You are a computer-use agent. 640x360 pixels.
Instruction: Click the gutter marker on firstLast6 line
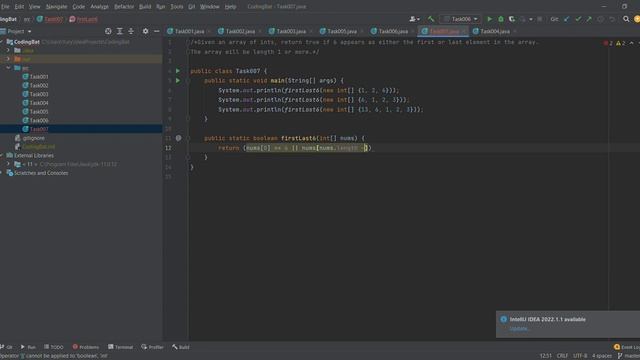178,138
